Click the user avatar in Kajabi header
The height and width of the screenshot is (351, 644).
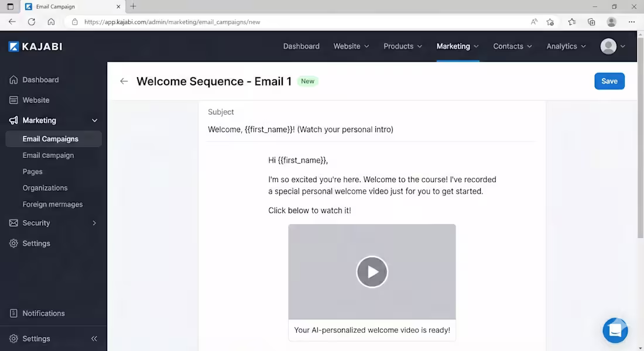click(x=608, y=46)
